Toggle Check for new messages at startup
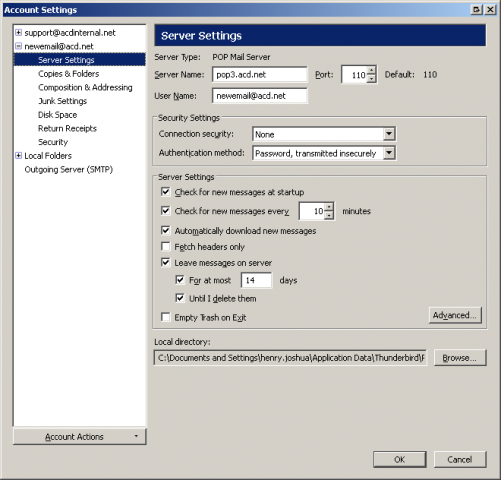This screenshot has width=501, height=480. tap(166, 192)
